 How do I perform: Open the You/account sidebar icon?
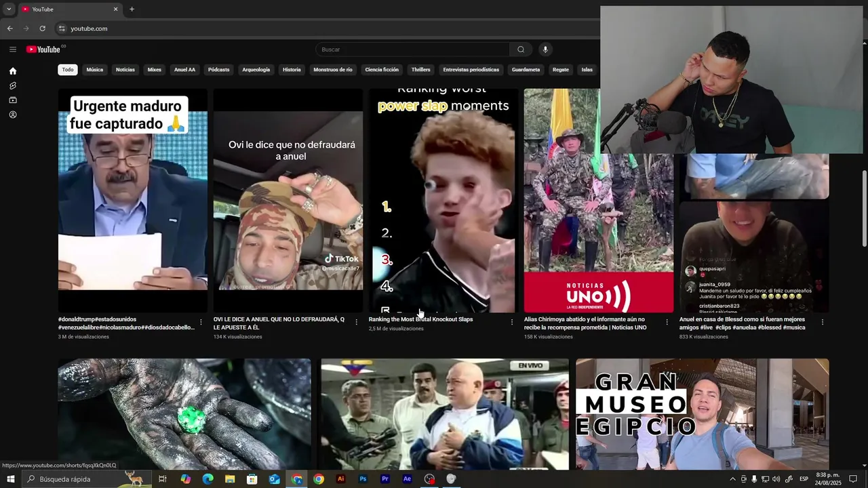12,115
